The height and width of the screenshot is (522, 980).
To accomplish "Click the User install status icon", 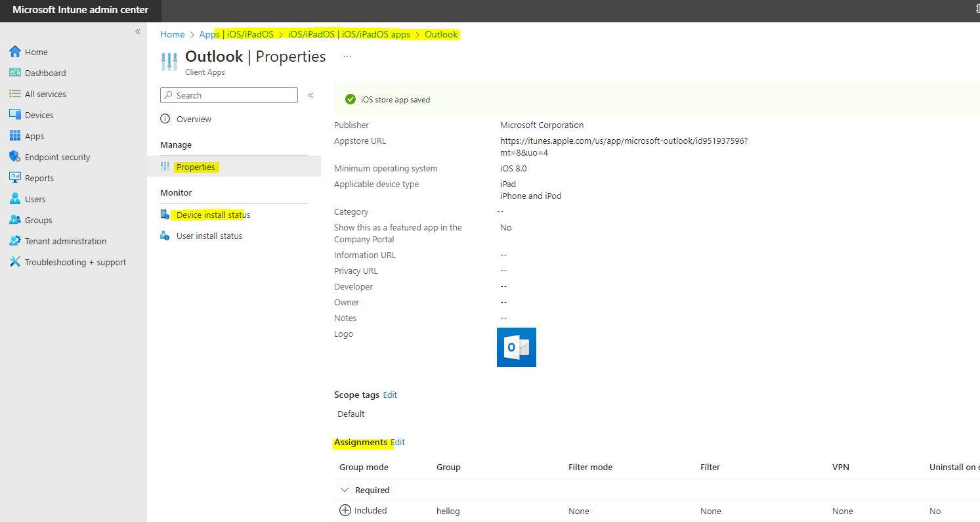I will click(165, 236).
